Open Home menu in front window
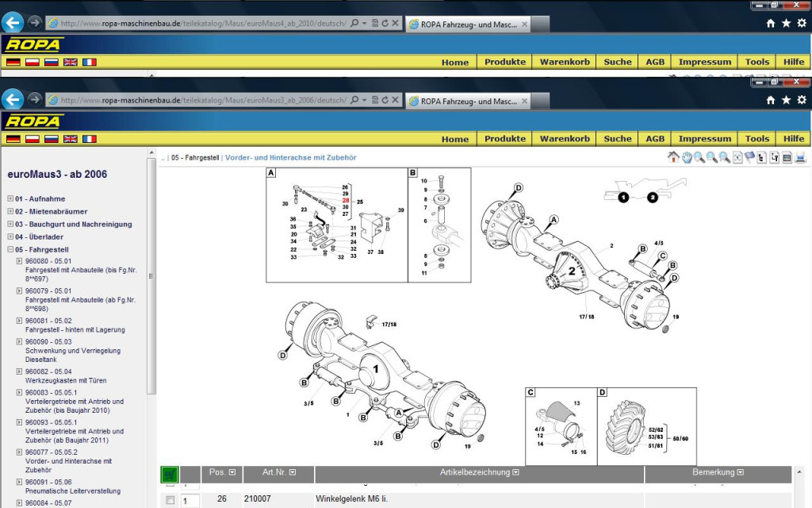Viewport: 812px width, 508px height. [455, 139]
